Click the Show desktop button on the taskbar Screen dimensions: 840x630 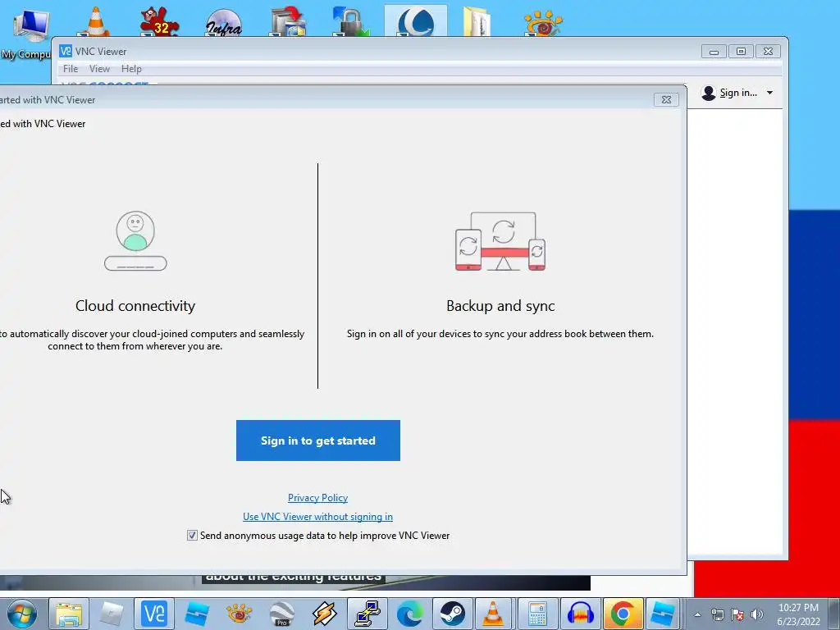[x=833, y=614]
